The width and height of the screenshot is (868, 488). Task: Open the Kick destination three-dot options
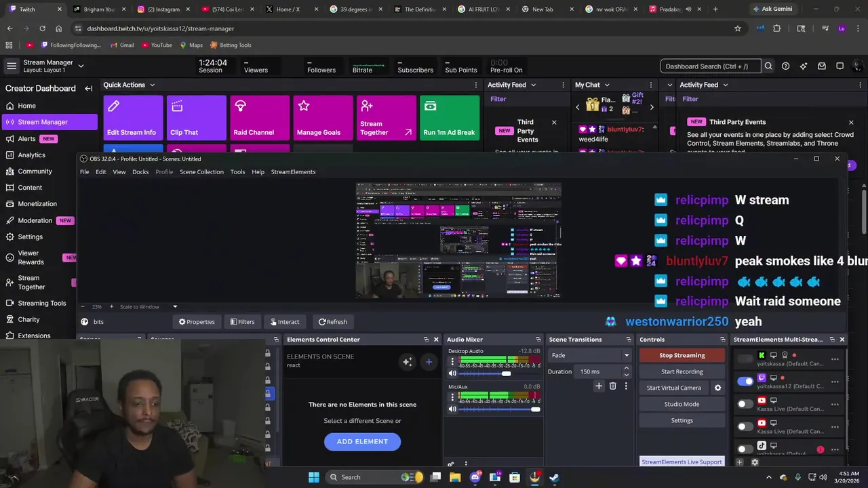point(835,359)
